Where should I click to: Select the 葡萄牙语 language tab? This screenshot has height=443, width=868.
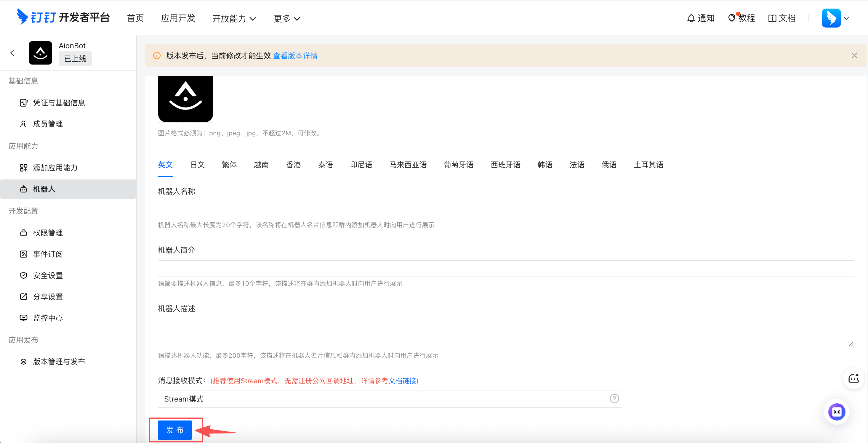[459, 165]
